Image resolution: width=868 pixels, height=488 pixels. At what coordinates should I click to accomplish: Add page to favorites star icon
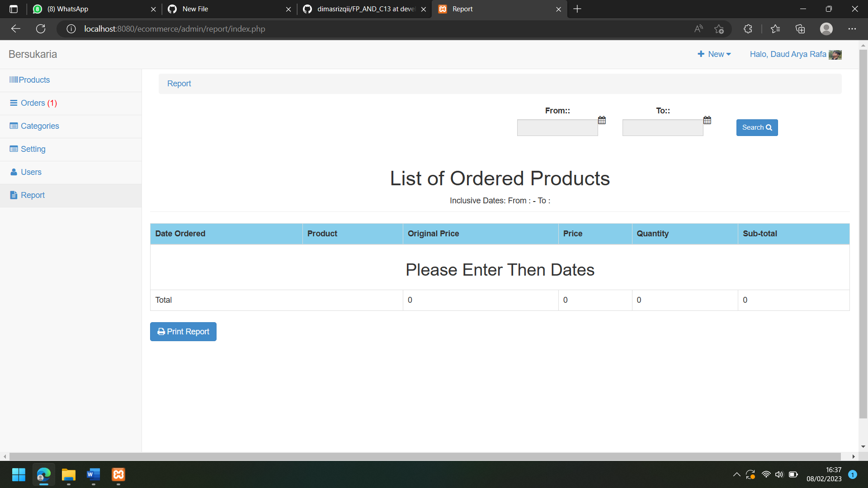tap(719, 29)
